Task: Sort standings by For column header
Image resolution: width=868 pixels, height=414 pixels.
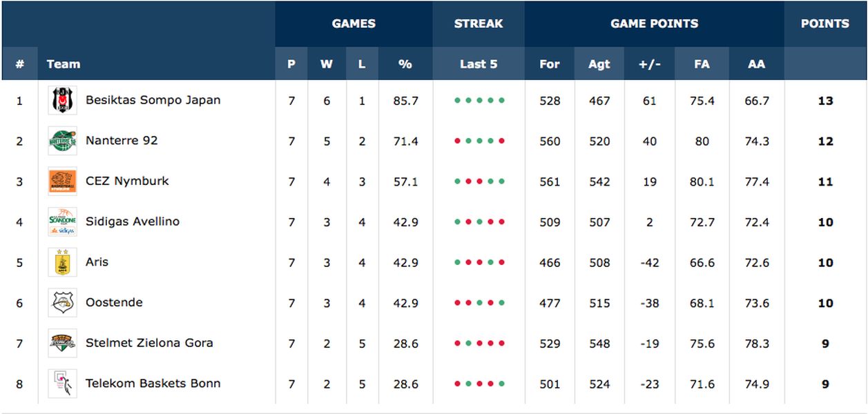Action: click(550, 64)
